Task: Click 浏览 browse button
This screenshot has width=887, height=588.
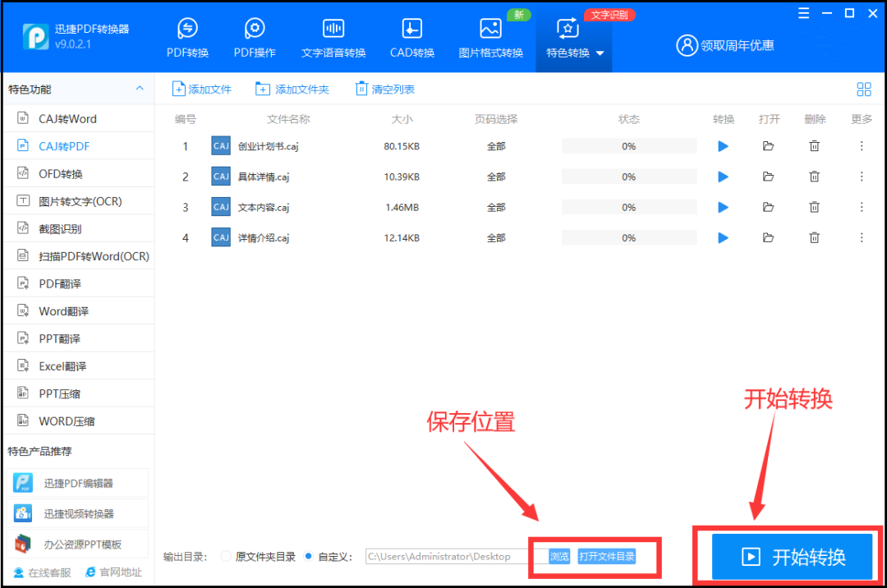Action: click(x=559, y=556)
